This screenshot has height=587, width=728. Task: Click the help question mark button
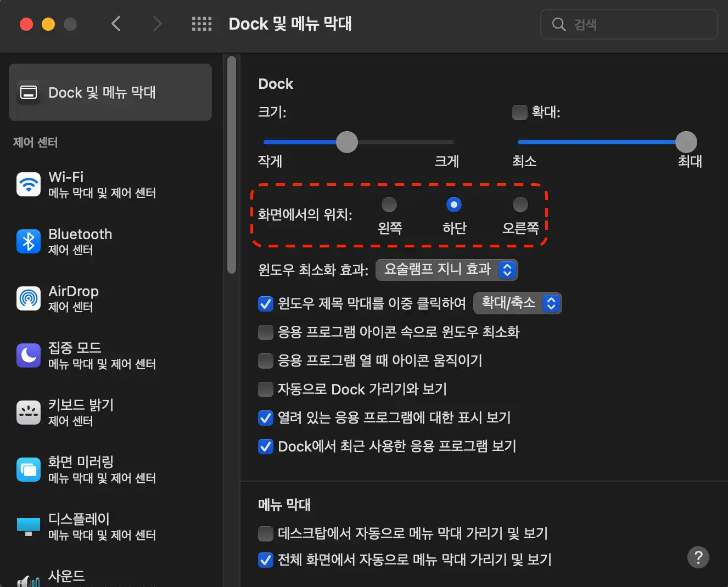pos(698,557)
